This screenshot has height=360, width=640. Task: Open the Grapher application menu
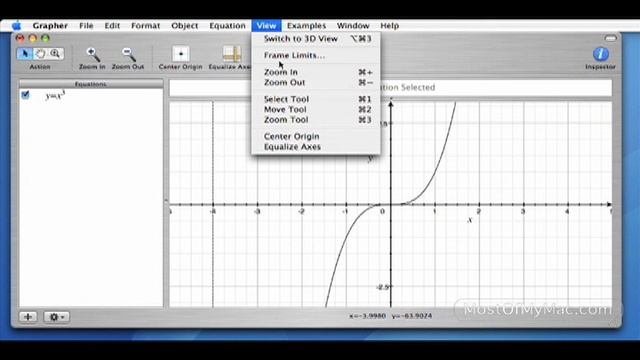coord(50,26)
